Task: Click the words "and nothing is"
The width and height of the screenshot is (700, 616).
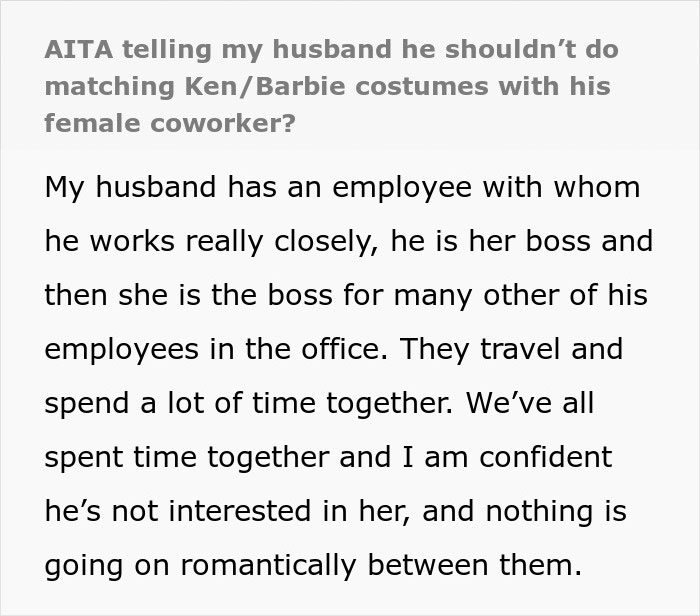Action: (x=525, y=512)
